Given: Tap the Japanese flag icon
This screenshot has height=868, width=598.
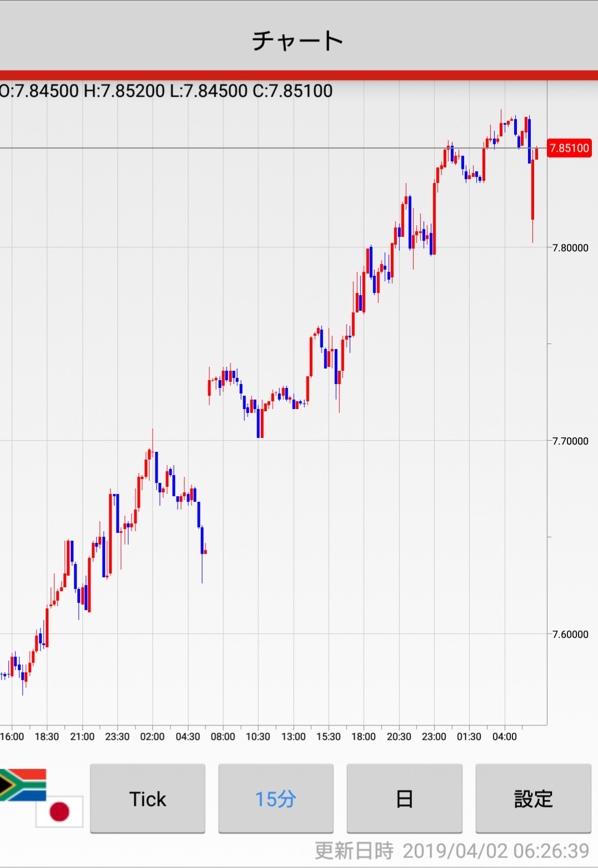Looking at the screenshot, I should pos(59,811).
